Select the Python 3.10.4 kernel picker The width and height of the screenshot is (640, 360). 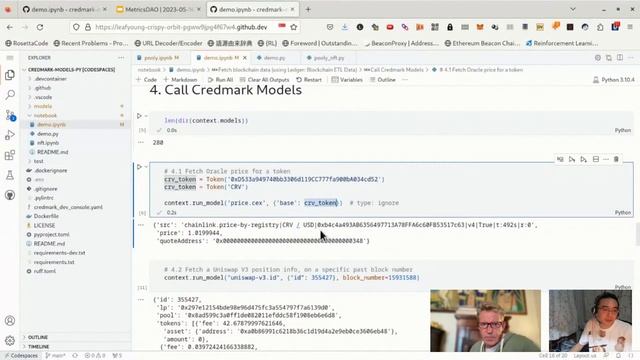613,80
